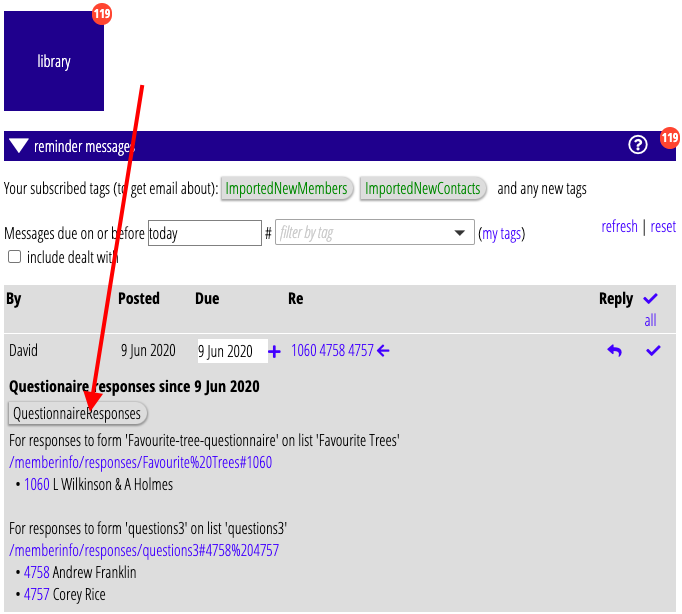Click the 'Posted' column header
The width and height of the screenshot is (682, 614).
coord(139,298)
